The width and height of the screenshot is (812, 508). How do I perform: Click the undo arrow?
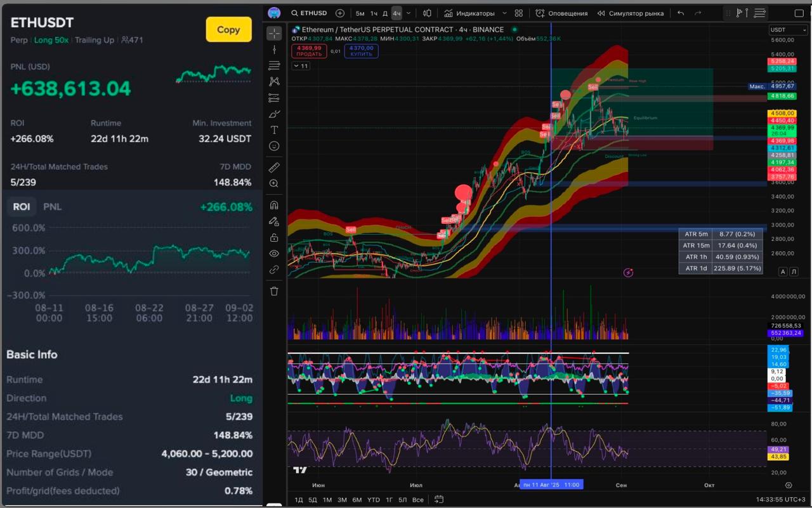point(681,13)
